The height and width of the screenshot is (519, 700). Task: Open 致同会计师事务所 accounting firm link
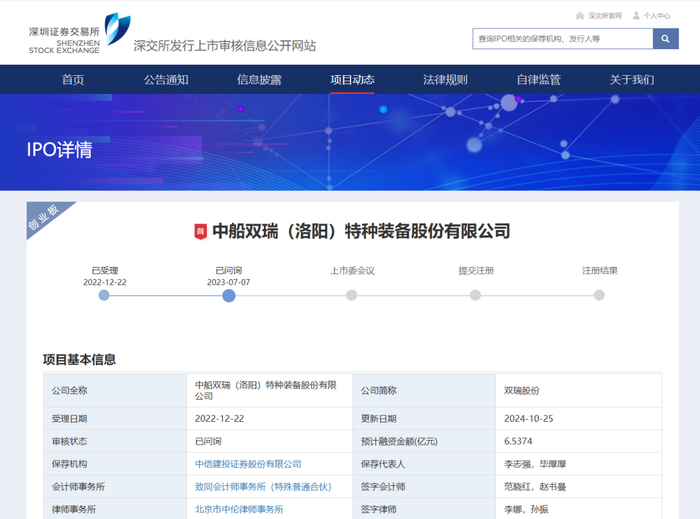pyautogui.click(x=263, y=487)
